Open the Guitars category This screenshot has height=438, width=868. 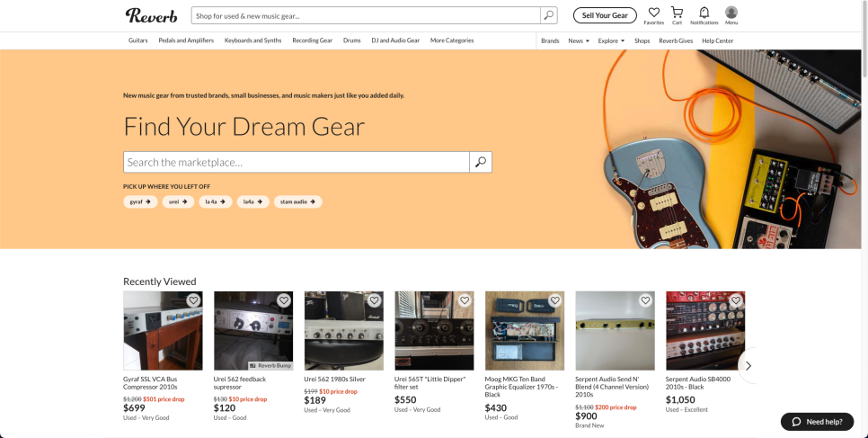coord(137,40)
